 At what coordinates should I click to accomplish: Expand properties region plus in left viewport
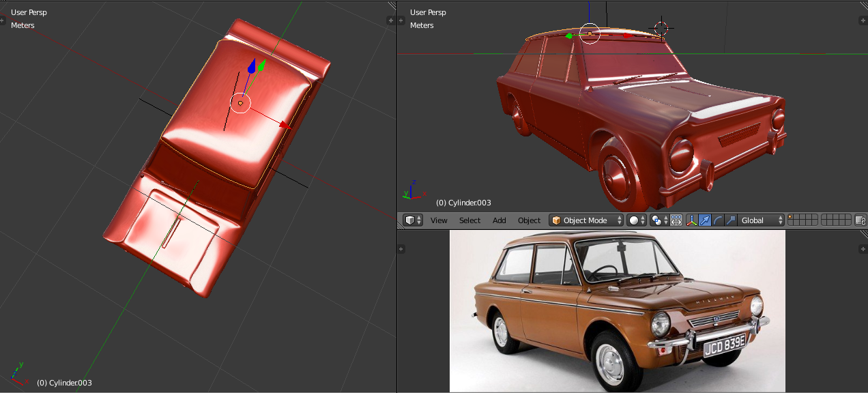391,20
